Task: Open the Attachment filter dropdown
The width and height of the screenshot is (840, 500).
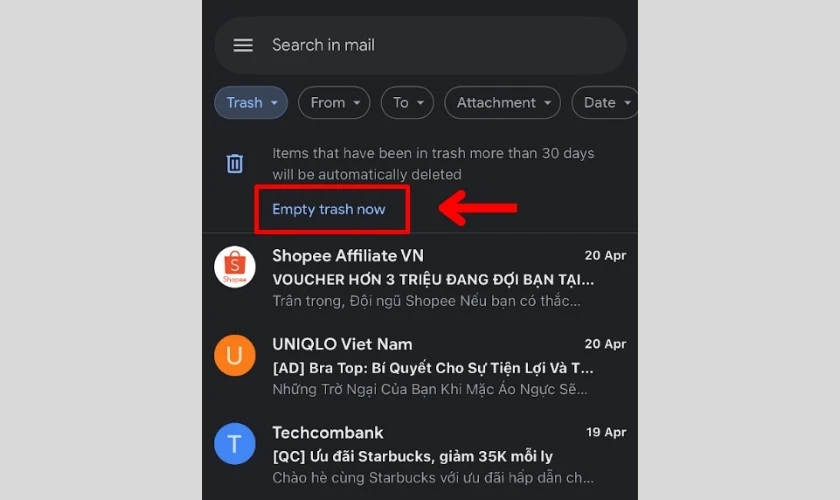Action: [x=502, y=102]
